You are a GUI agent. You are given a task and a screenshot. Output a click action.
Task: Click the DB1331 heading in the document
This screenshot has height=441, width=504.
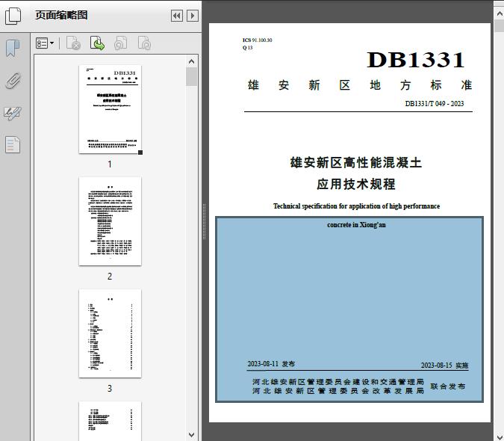tap(416, 60)
